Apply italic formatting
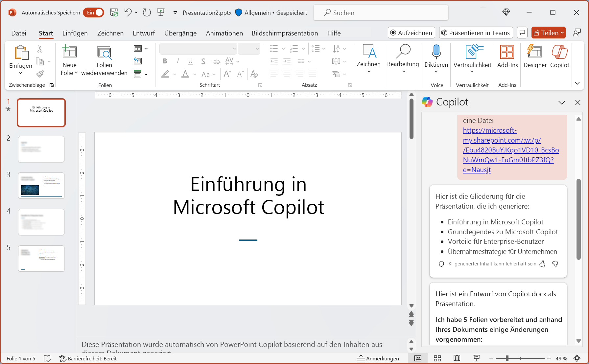The image size is (589, 364). 178,61
